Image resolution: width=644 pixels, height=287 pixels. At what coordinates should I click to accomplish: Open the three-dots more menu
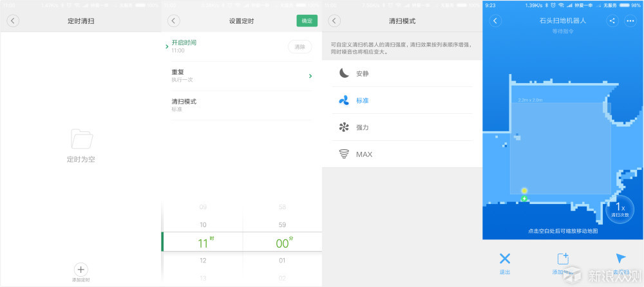tap(630, 21)
